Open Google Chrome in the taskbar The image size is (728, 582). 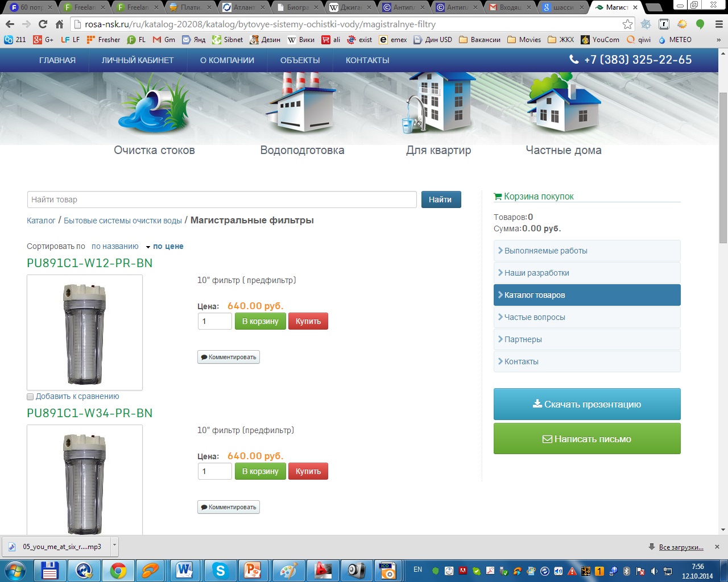[118, 570]
